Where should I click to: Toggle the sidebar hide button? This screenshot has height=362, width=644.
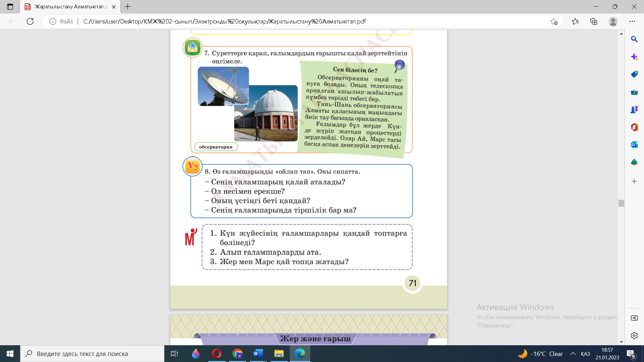[634, 318]
